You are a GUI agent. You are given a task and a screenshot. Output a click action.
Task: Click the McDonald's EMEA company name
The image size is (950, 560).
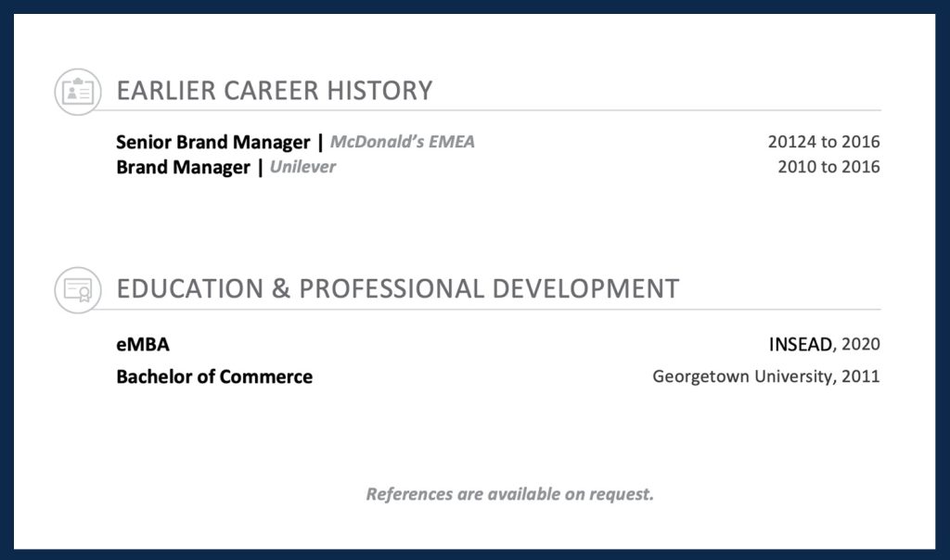pos(403,142)
